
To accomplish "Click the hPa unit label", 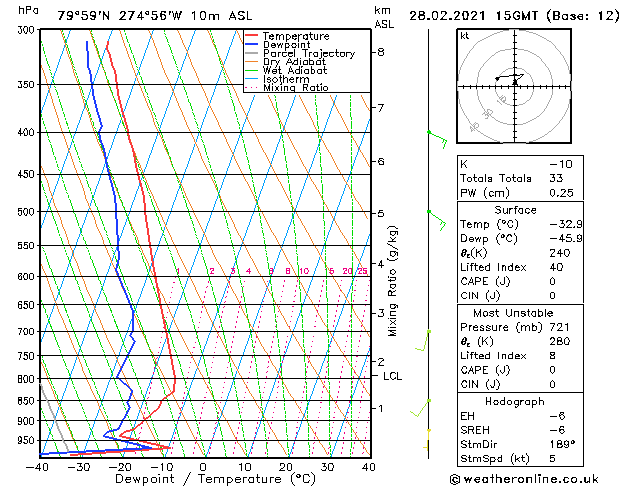I will (28, 10).
